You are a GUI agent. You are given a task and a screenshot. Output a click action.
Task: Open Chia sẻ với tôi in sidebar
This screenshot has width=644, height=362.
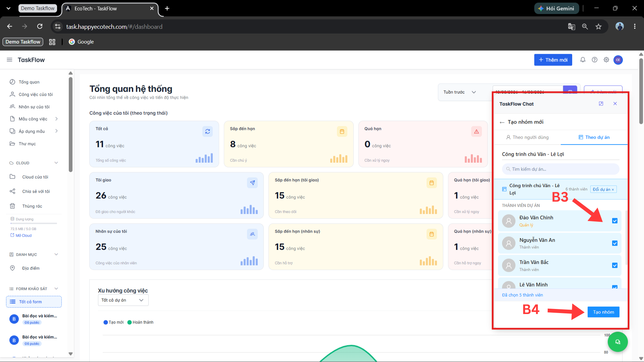coord(36,191)
